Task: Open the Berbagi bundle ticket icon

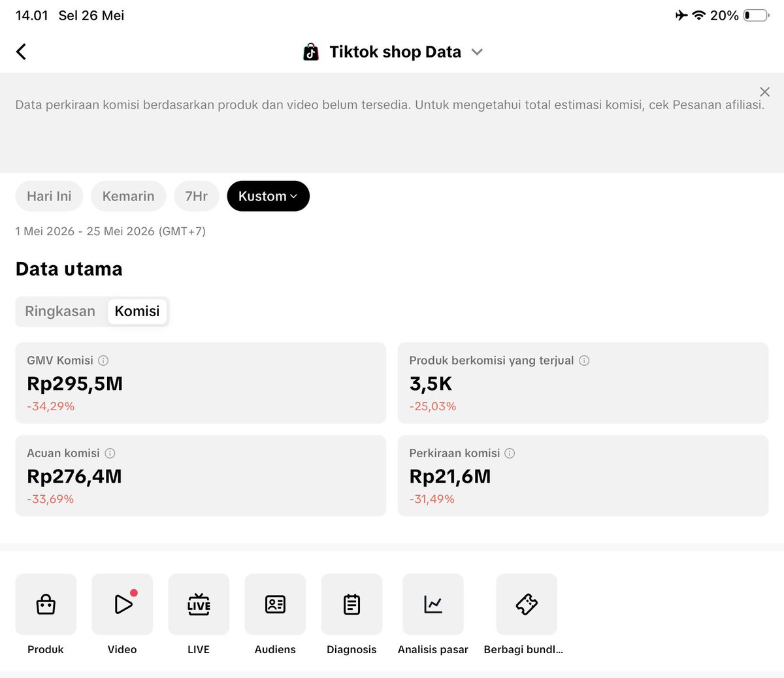Action: pos(527,604)
